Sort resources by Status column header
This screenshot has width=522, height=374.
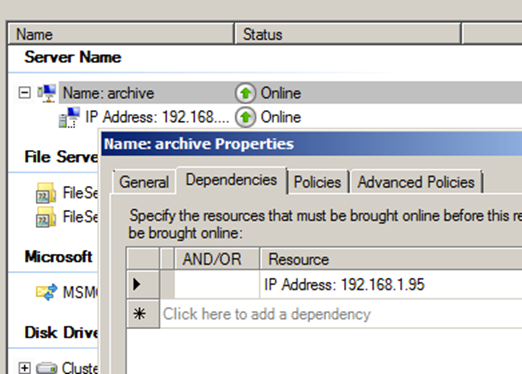[348, 34]
